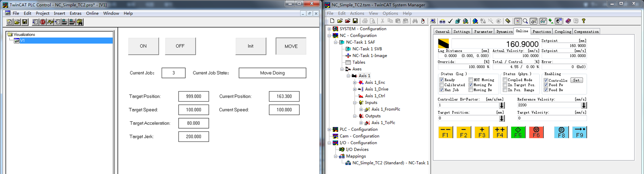Click yellow F1 fast backward jog button
644x174 pixels.
tap(446, 132)
